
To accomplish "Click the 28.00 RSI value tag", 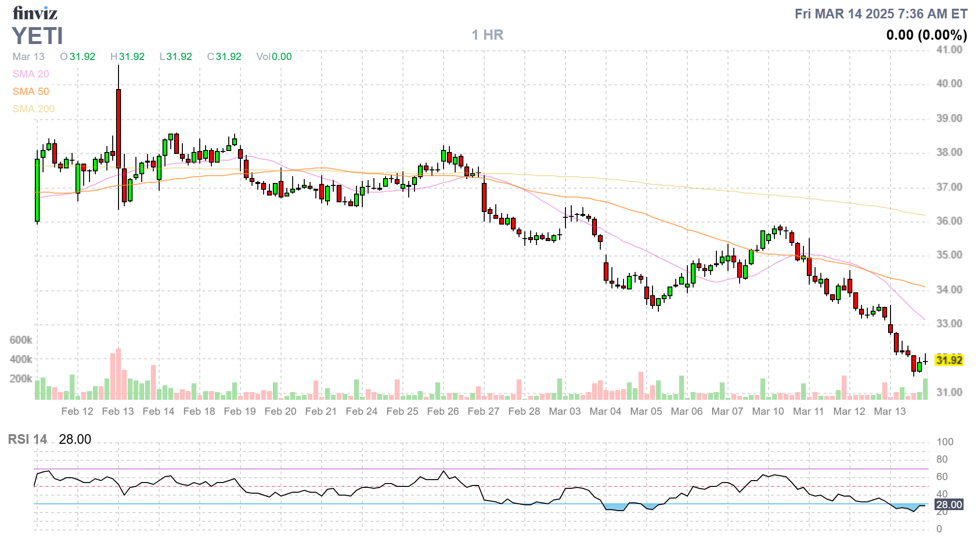I will (949, 505).
